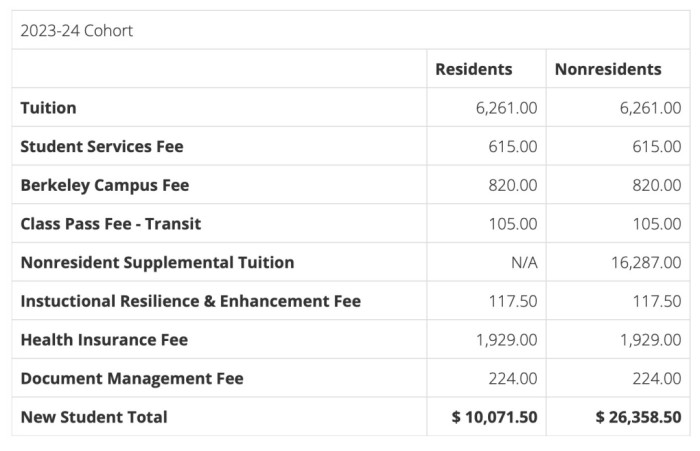Click the Nonresidents Berkeley Campus Fee 820.00
This screenshot has width=700, height=451.
657,185
